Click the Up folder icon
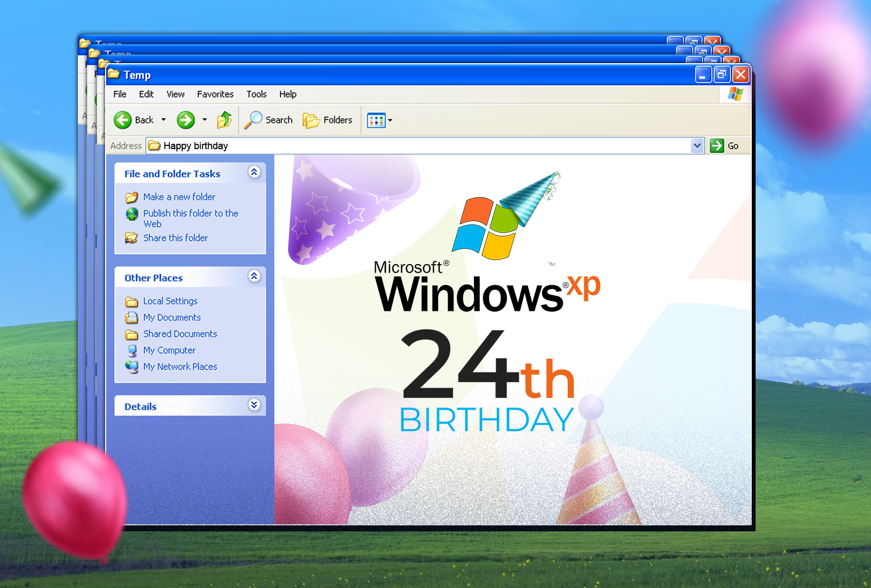 [x=224, y=120]
